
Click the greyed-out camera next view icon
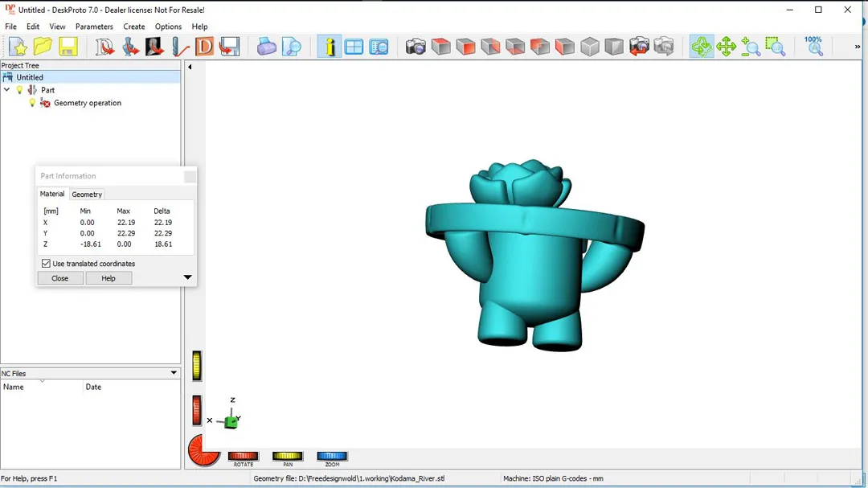[664, 47]
